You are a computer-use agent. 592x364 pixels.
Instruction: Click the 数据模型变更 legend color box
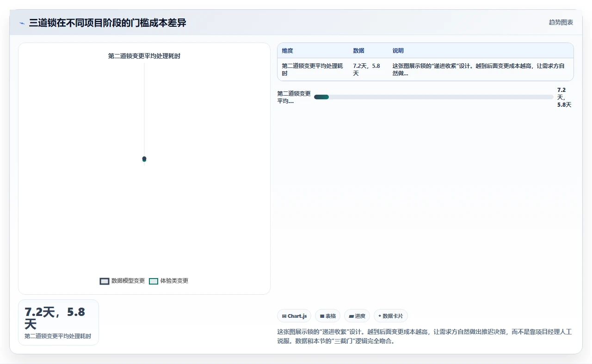tap(105, 281)
